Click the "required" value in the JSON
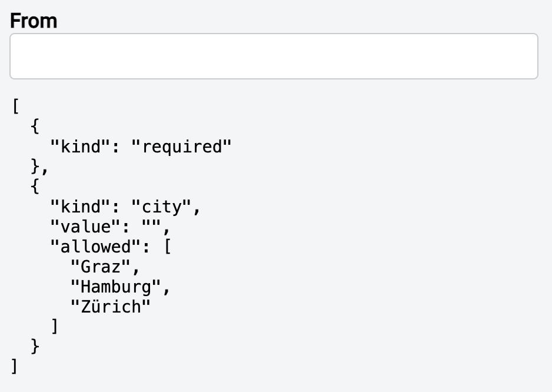 coord(181,146)
